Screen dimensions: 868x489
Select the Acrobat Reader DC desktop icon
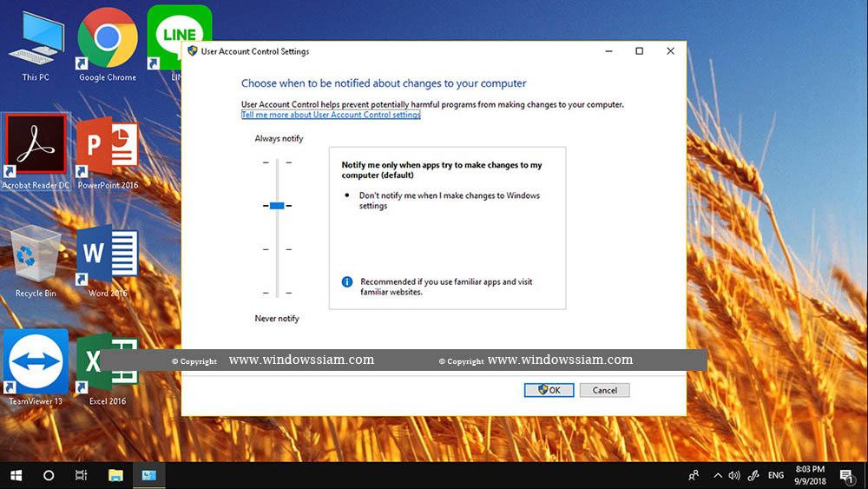coord(36,147)
